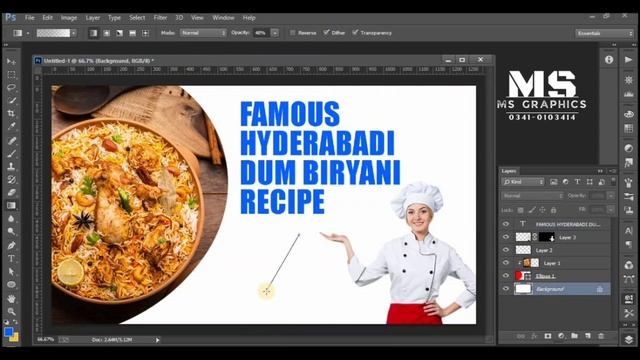Select the Clone Stamp tool
The height and width of the screenshot is (360, 640).
(x=11, y=166)
